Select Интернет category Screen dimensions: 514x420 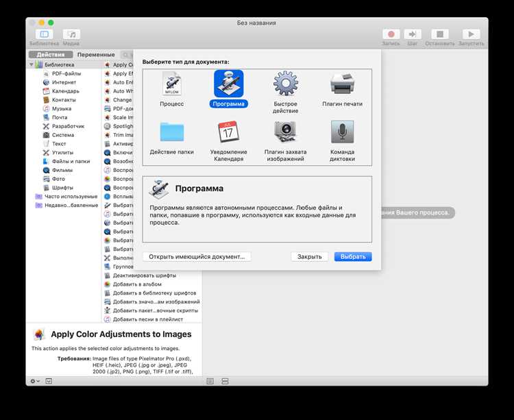pyautogui.click(x=64, y=82)
